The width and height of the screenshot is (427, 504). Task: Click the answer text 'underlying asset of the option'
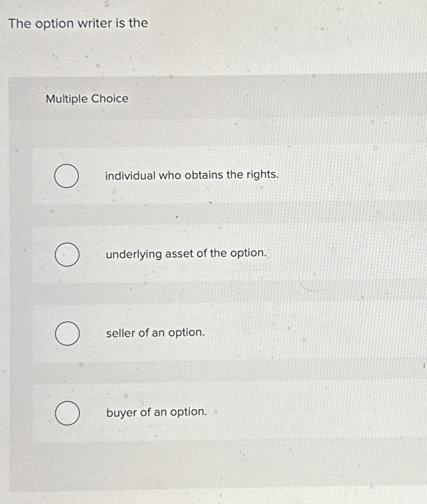click(x=186, y=253)
